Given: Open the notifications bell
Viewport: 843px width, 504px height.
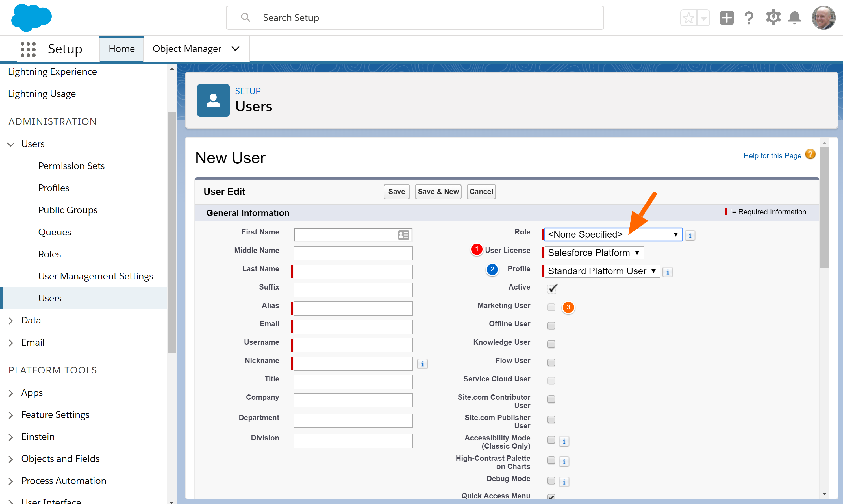Looking at the screenshot, I should click(x=794, y=18).
